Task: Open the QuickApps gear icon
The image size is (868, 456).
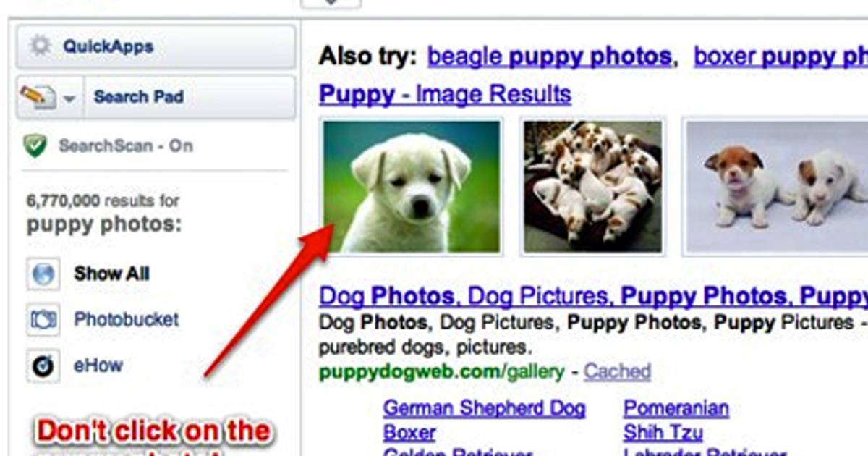Action: (42, 47)
